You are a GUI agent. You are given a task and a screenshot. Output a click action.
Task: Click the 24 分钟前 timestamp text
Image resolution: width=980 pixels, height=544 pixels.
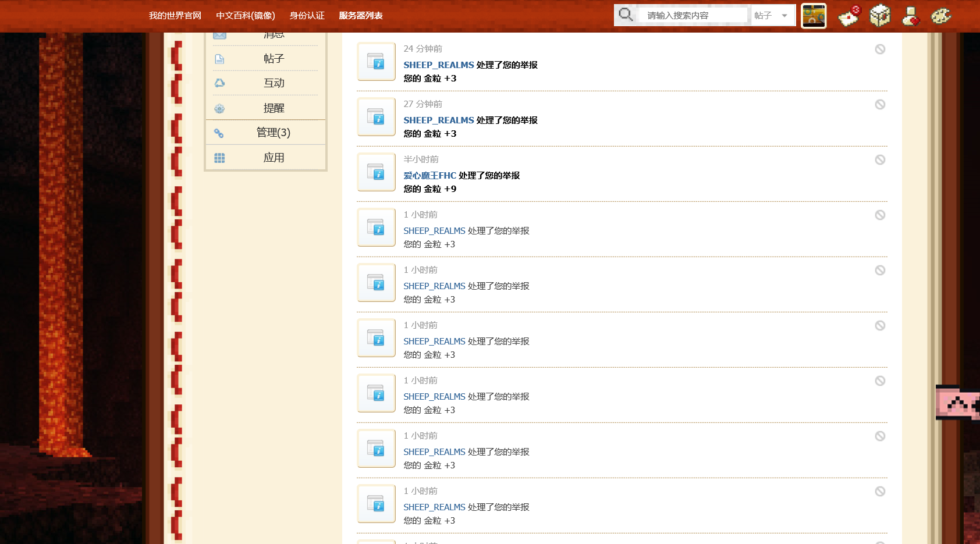point(423,49)
